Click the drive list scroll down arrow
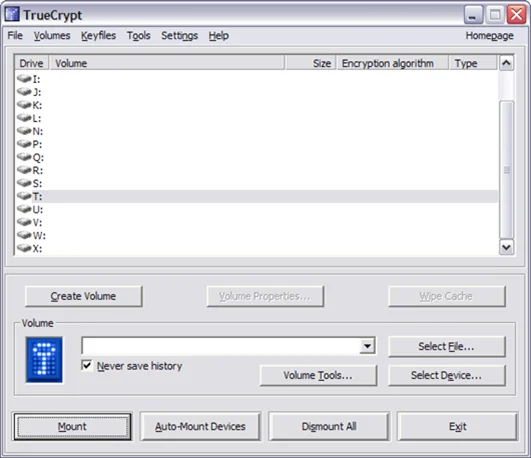Viewport: 531px width, 458px height. pos(506,248)
